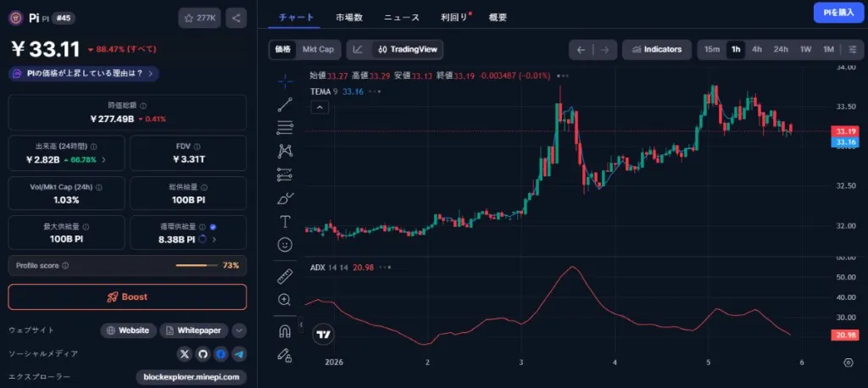Open chart options sliders icon
Screen dimensions: 868x388
[x=853, y=49]
